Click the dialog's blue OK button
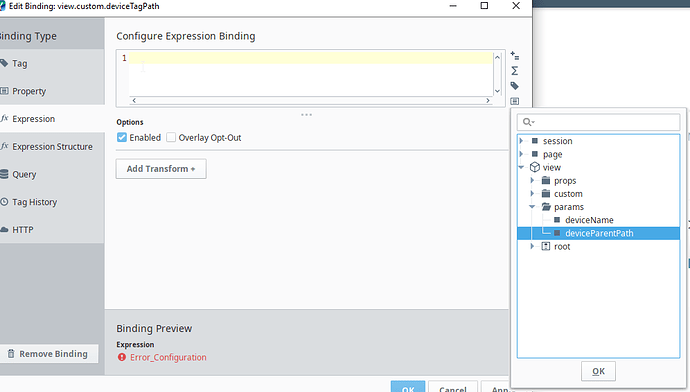Screen dimensions: 690x392 [408, 387]
